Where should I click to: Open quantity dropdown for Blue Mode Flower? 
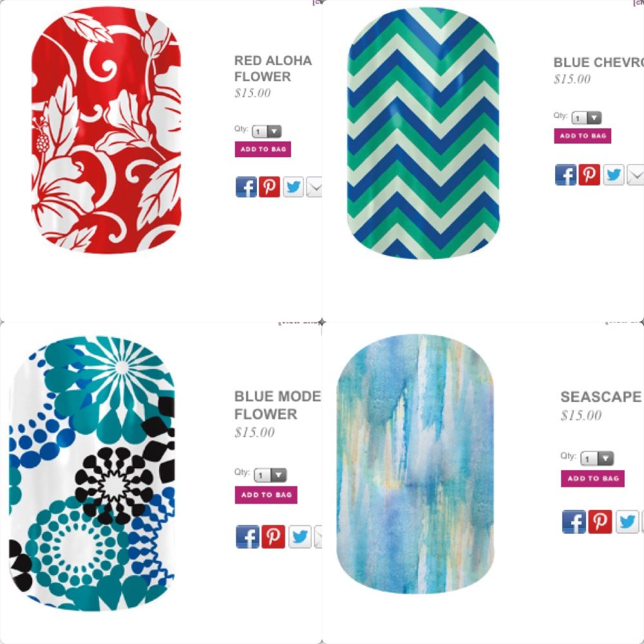coord(270,475)
